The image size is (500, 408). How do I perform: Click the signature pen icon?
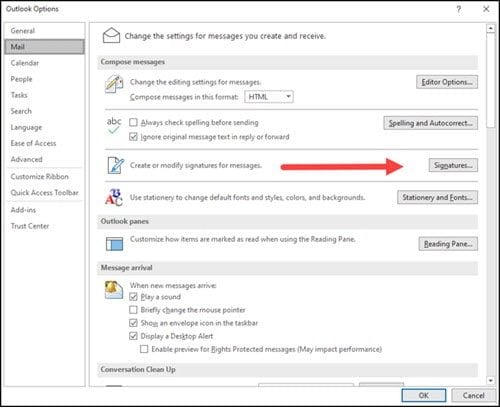point(116,165)
